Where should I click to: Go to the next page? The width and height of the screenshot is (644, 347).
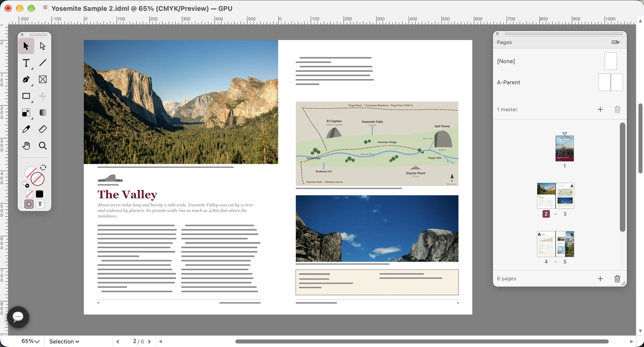point(150,342)
